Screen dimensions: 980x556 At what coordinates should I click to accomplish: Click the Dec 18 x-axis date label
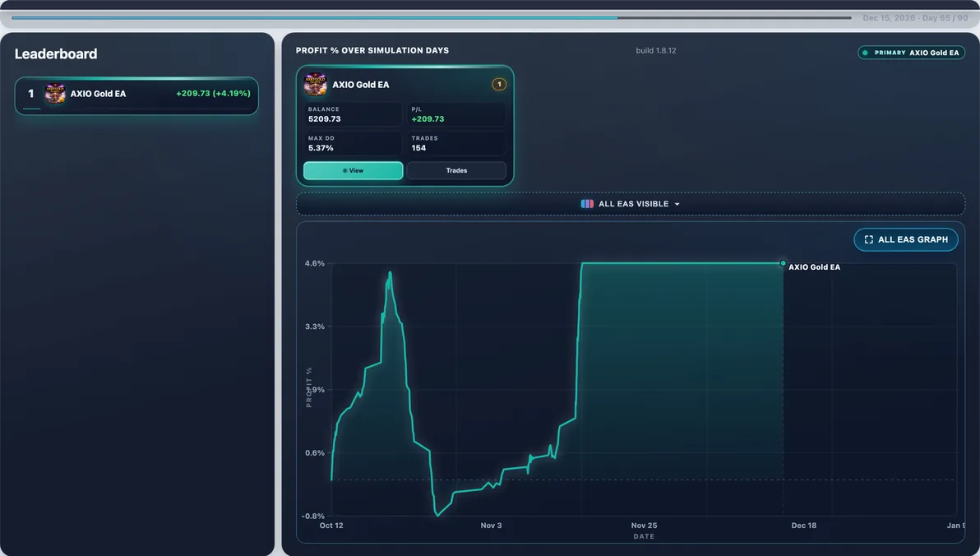click(804, 526)
